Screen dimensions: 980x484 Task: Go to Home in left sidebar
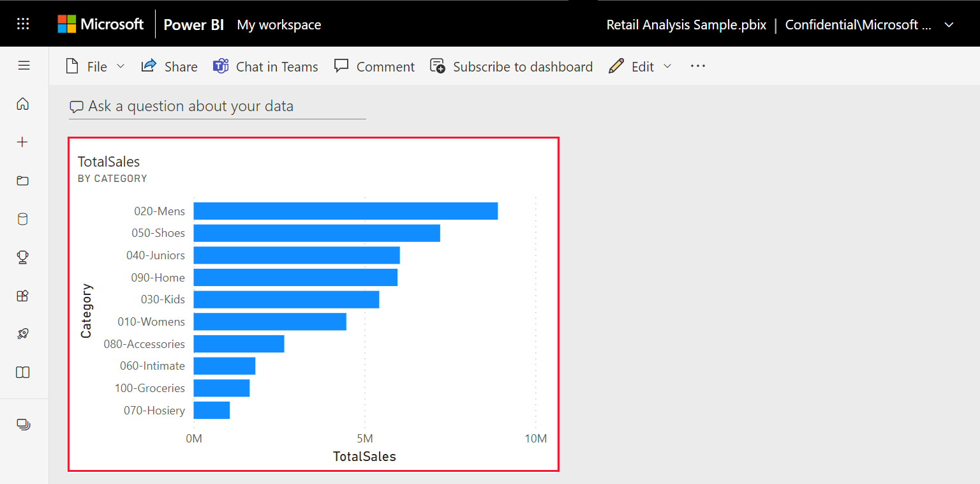23,103
